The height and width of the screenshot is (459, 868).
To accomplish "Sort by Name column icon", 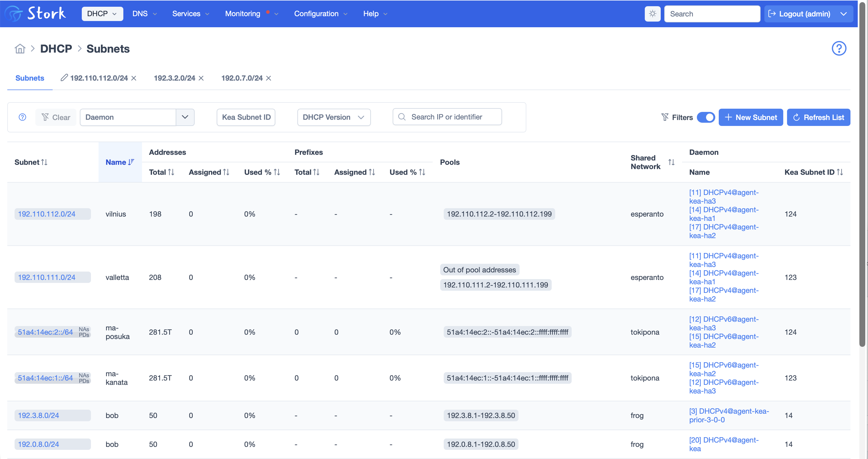I will [131, 162].
